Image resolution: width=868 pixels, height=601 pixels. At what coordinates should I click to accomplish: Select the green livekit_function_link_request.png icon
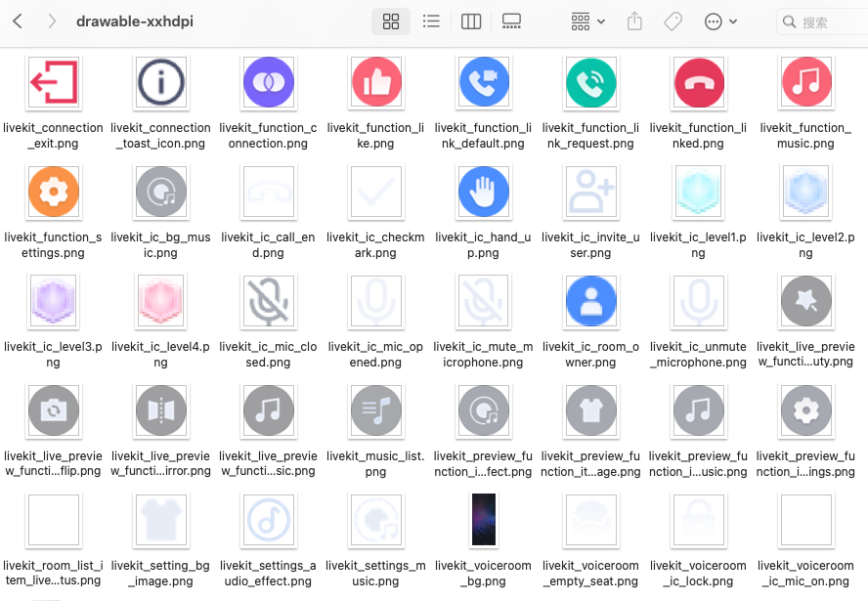(x=590, y=82)
